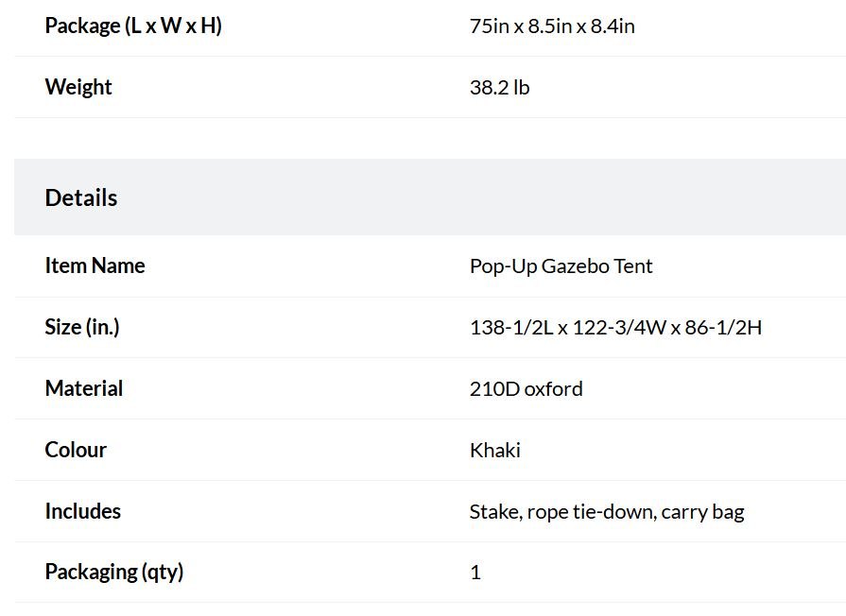The image size is (846, 616).
Task: Click the Packaging (qty) label
Action: click(113, 573)
